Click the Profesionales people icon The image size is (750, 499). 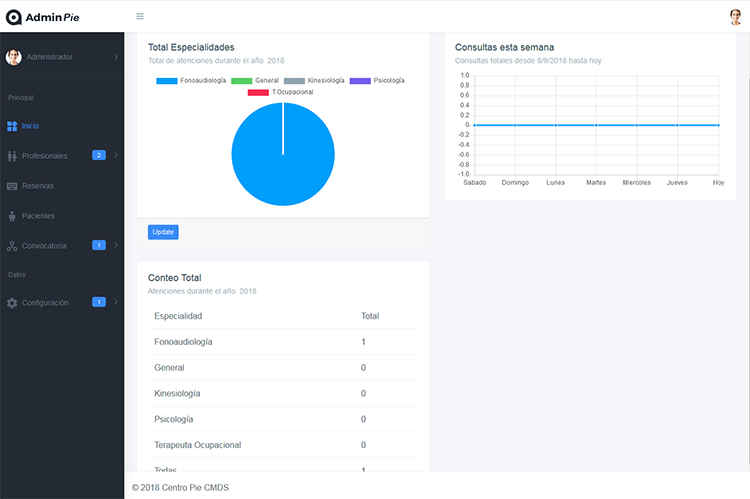tap(12, 156)
